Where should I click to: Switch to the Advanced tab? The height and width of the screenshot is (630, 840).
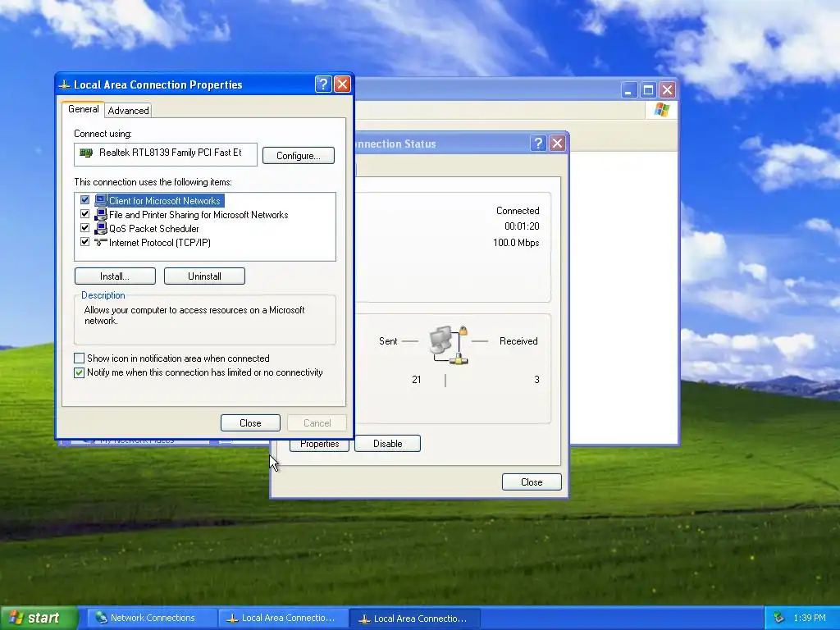click(x=128, y=111)
